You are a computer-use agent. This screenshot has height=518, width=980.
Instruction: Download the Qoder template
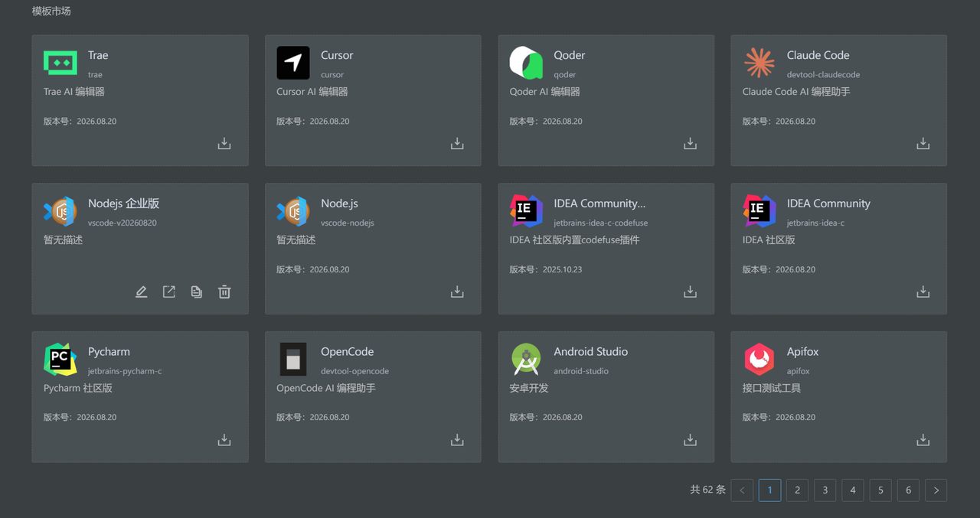tap(690, 144)
